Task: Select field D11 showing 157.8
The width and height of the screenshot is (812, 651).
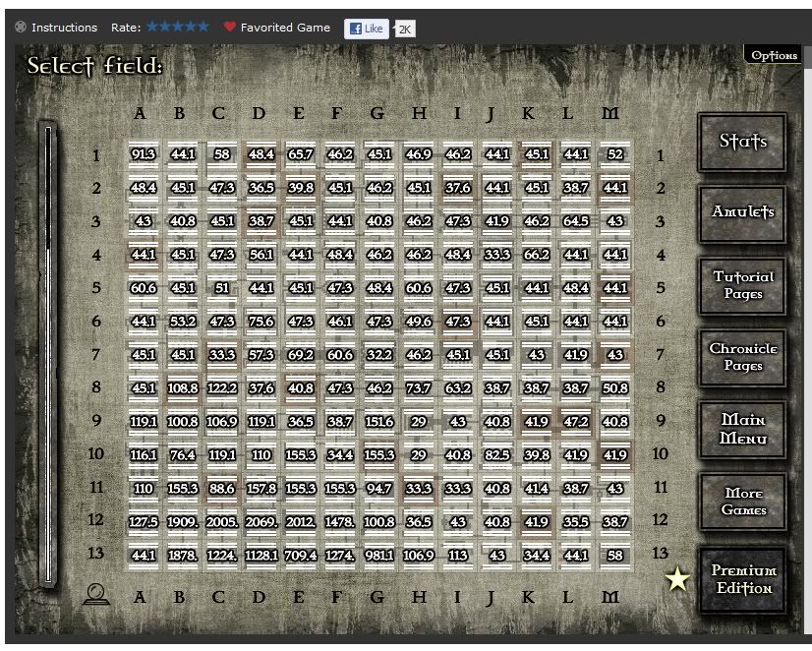Action: (x=261, y=489)
